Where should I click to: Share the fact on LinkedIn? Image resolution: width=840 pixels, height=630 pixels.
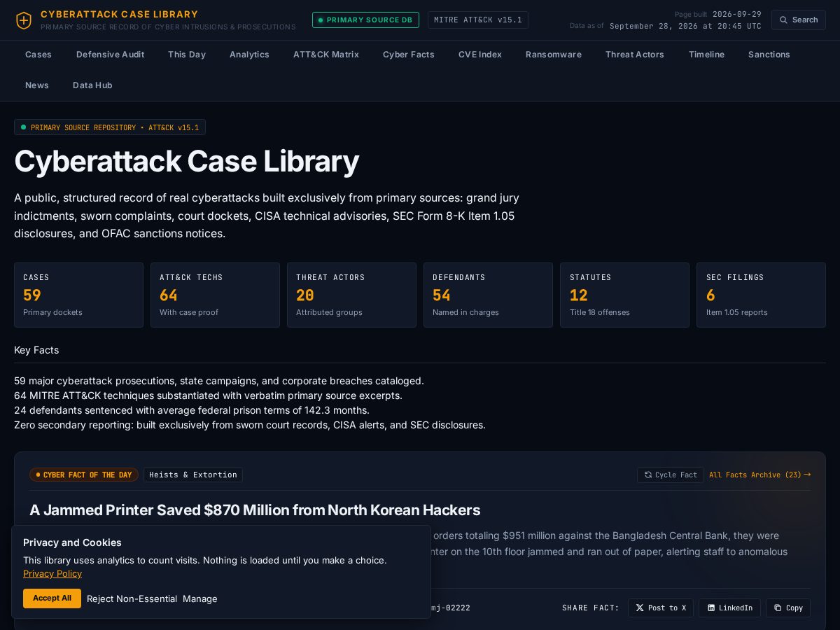click(729, 608)
